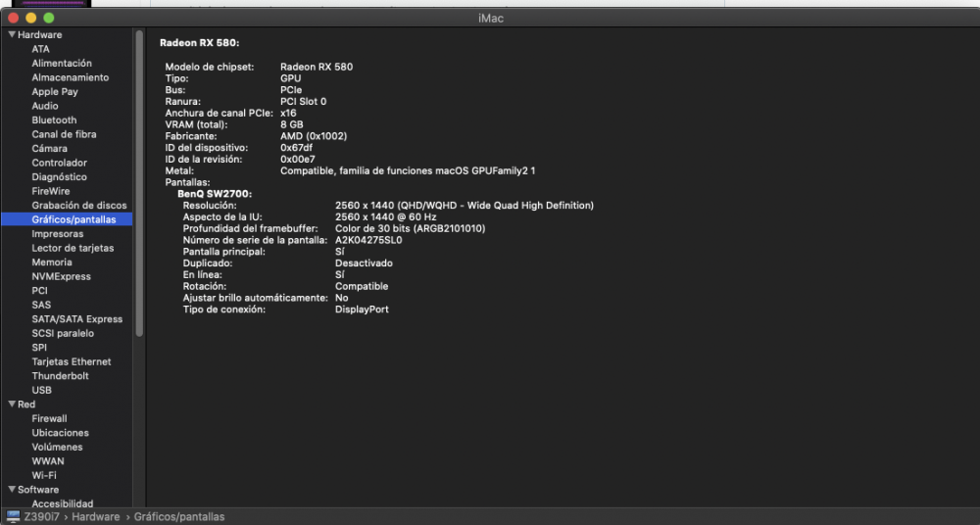Select Cámara in the sidebar
The width and height of the screenshot is (980, 525).
[x=49, y=149]
